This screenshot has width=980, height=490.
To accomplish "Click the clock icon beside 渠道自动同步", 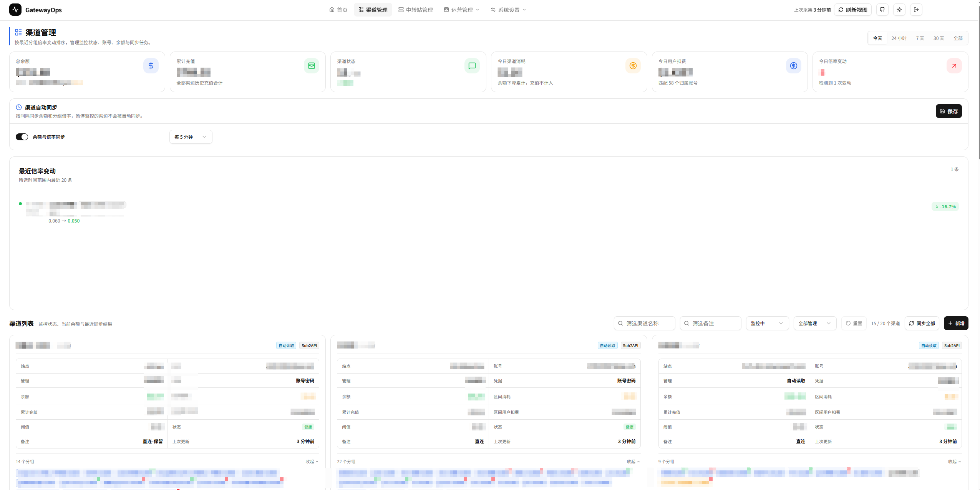I will click(18, 107).
